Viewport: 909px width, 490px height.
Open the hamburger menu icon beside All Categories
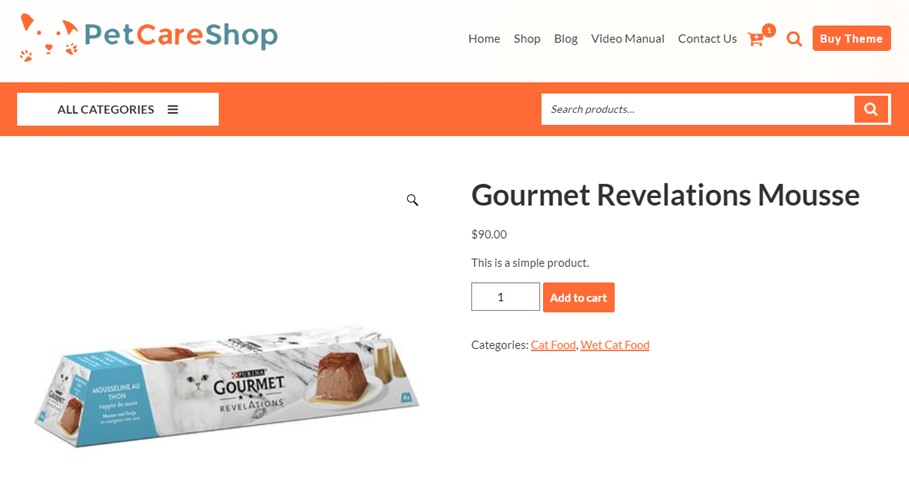click(x=173, y=109)
